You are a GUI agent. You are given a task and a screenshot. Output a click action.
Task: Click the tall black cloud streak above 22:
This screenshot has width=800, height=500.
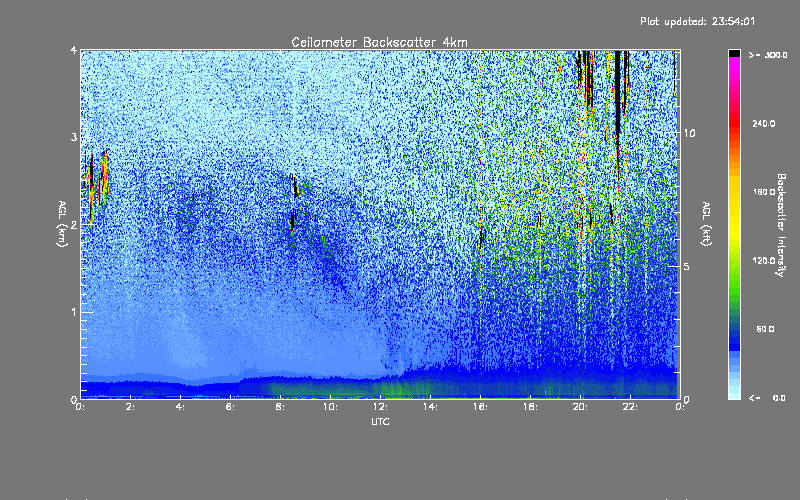click(x=618, y=107)
